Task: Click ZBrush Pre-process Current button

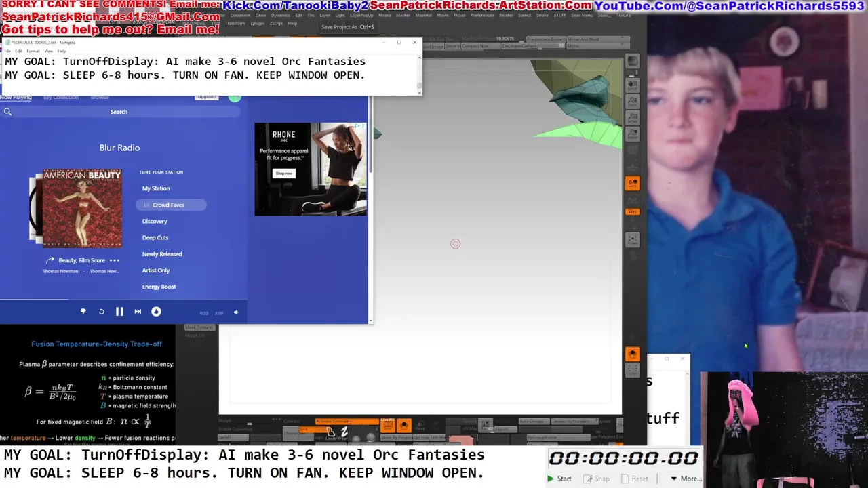Action: click(x=546, y=39)
